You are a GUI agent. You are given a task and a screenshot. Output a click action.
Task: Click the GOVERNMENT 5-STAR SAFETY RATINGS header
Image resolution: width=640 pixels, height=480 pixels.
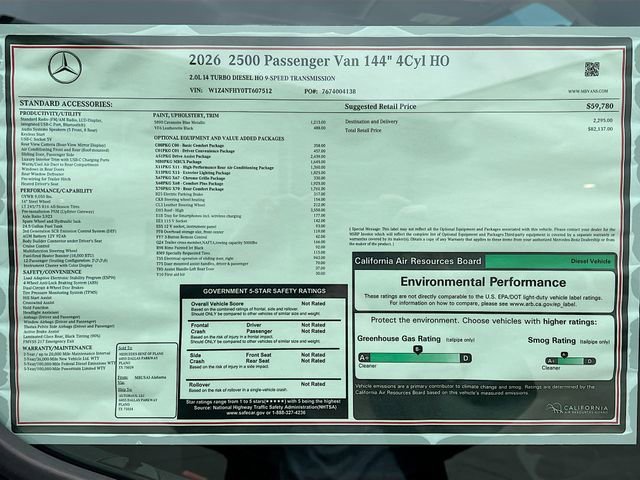(264, 291)
